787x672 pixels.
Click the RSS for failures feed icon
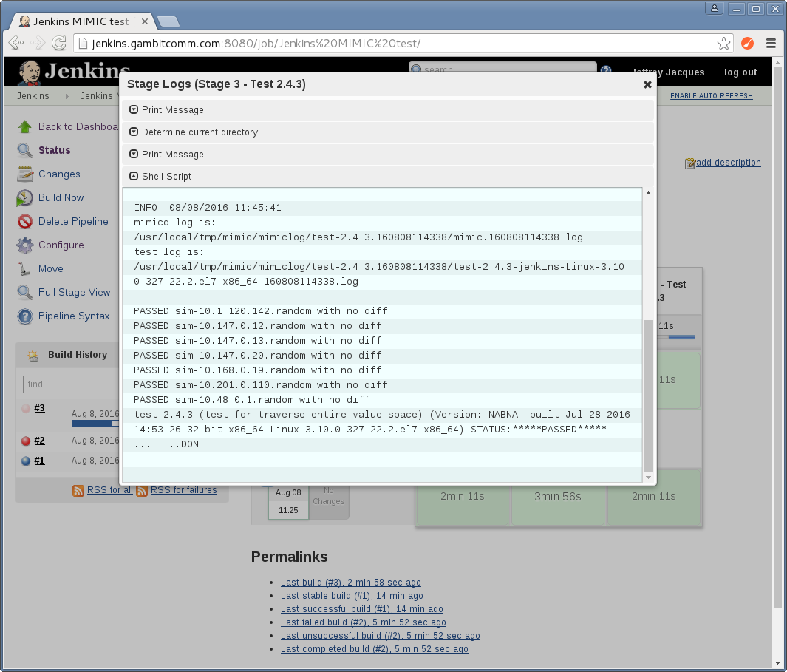[x=142, y=491]
